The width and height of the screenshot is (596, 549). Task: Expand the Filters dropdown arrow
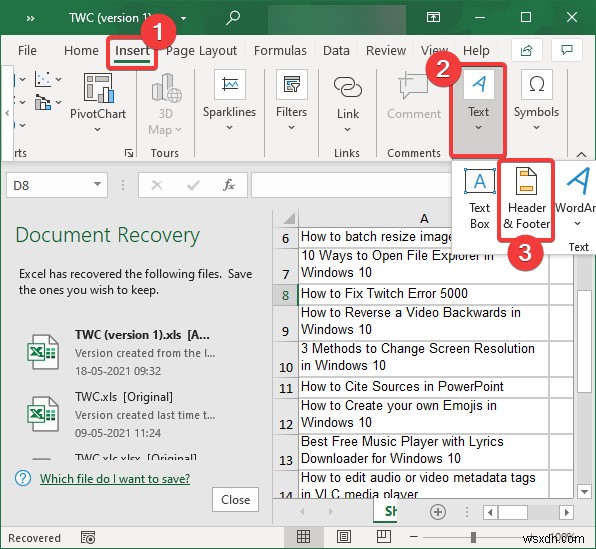291,128
